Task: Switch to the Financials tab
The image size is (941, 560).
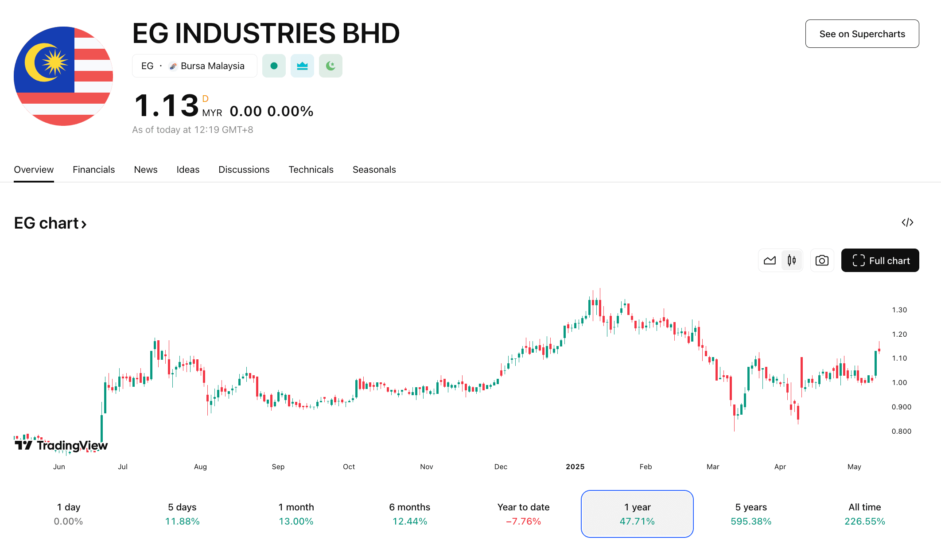Action: tap(93, 170)
